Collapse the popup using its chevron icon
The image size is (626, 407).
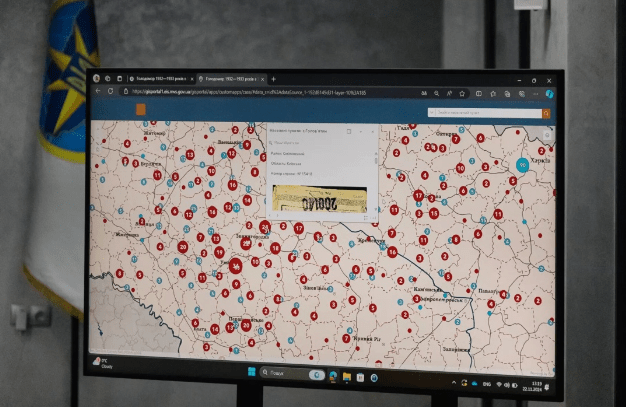(361, 131)
